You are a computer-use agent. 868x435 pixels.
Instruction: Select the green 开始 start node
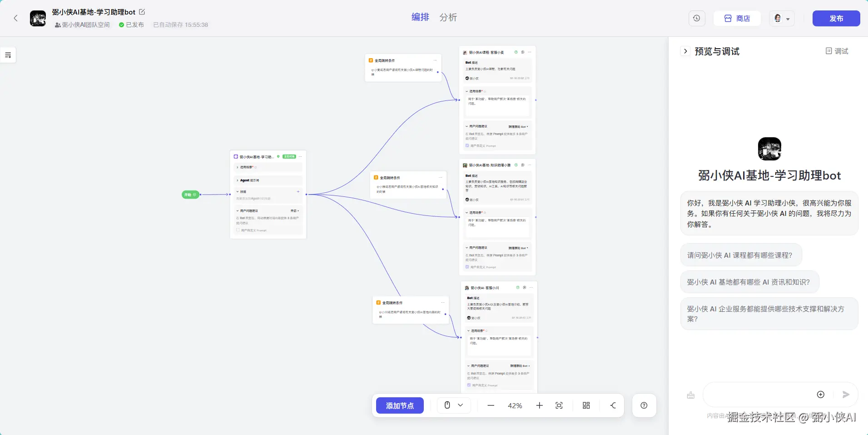coord(191,195)
